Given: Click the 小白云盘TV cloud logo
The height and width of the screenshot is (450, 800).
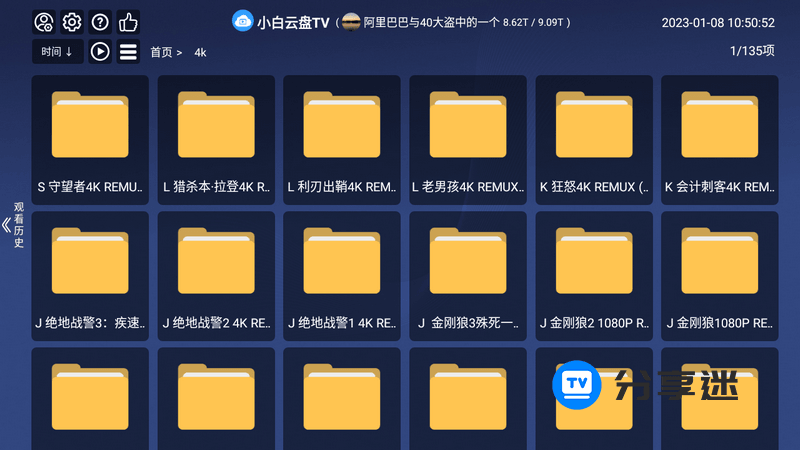Looking at the screenshot, I should [243, 21].
